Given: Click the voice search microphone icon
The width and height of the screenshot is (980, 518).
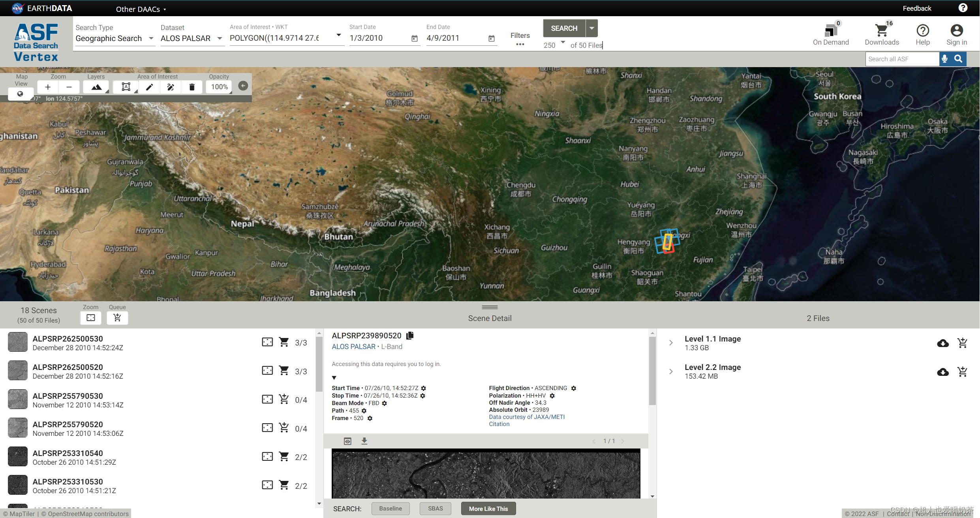Looking at the screenshot, I should point(944,59).
